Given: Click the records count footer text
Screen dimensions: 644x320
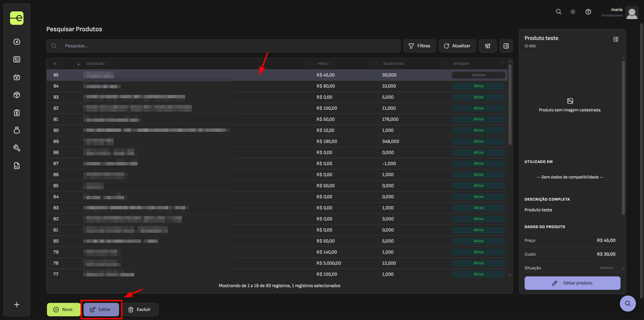Looking at the screenshot, I should point(279,286).
